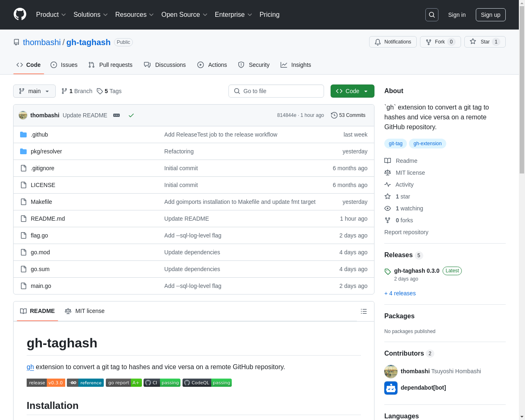Open the + 4 releases link
The width and height of the screenshot is (525, 420).
pyautogui.click(x=400, y=293)
